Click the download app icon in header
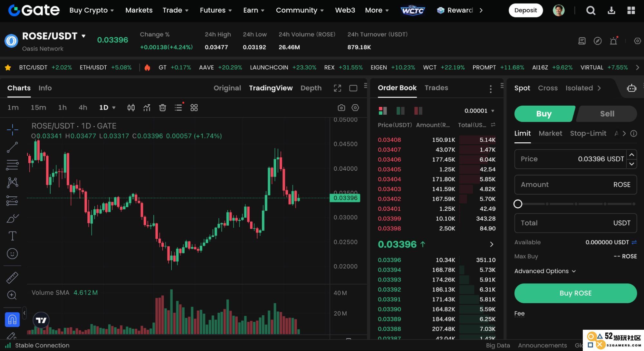644x351 pixels. (x=611, y=11)
